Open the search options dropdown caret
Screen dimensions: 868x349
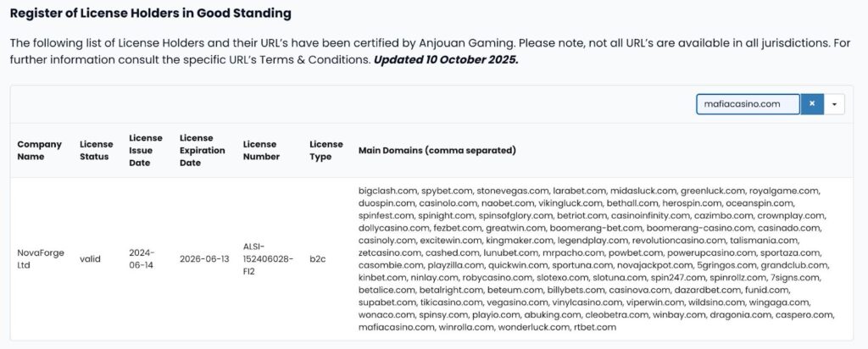(834, 103)
